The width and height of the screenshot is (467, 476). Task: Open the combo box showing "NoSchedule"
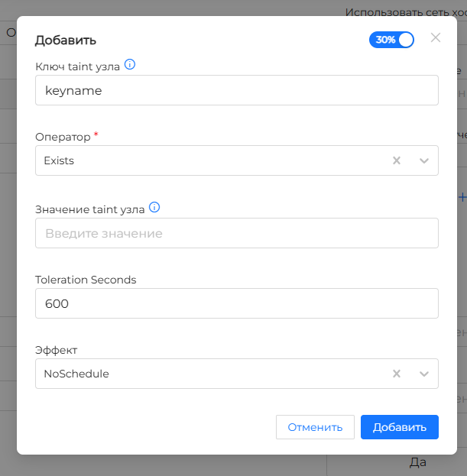pyautogui.click(x=206, y=374)
